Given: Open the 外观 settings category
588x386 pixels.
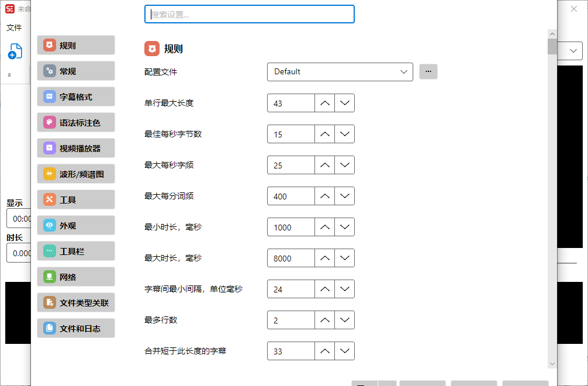Looking at the screenshot, I should coord(76,225).
